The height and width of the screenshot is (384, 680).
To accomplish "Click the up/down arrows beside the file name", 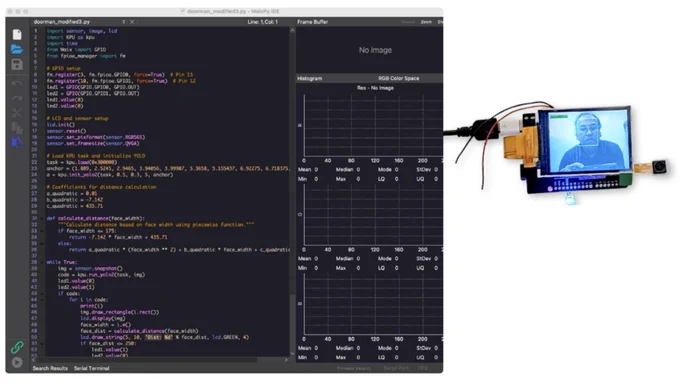I will 124,22.
